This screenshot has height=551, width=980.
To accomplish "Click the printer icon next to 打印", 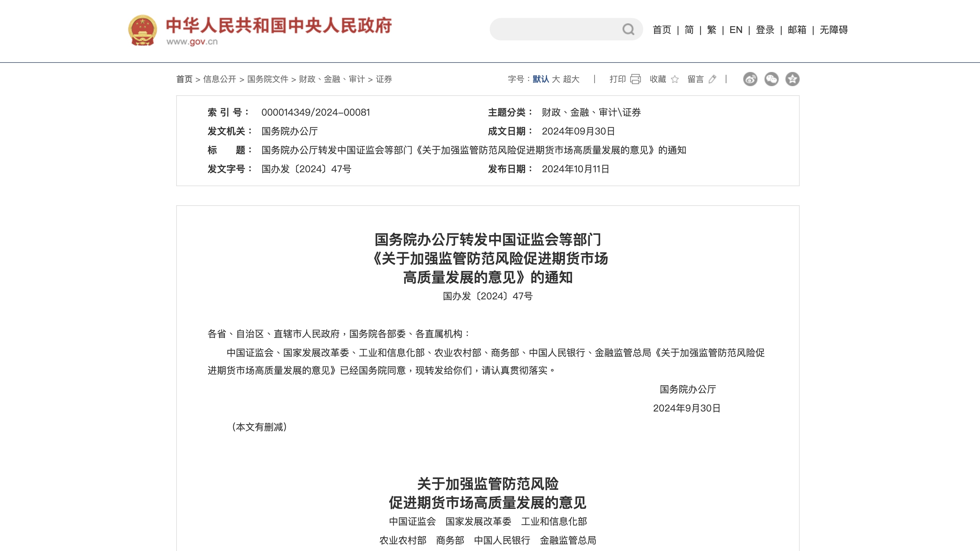I will [x=635, y=79].
